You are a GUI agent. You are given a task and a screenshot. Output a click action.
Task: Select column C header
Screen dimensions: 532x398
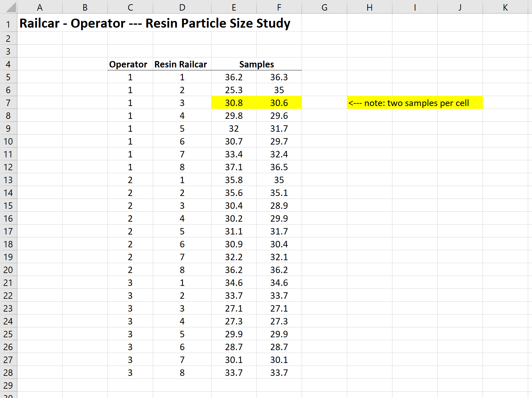point(130,7)
